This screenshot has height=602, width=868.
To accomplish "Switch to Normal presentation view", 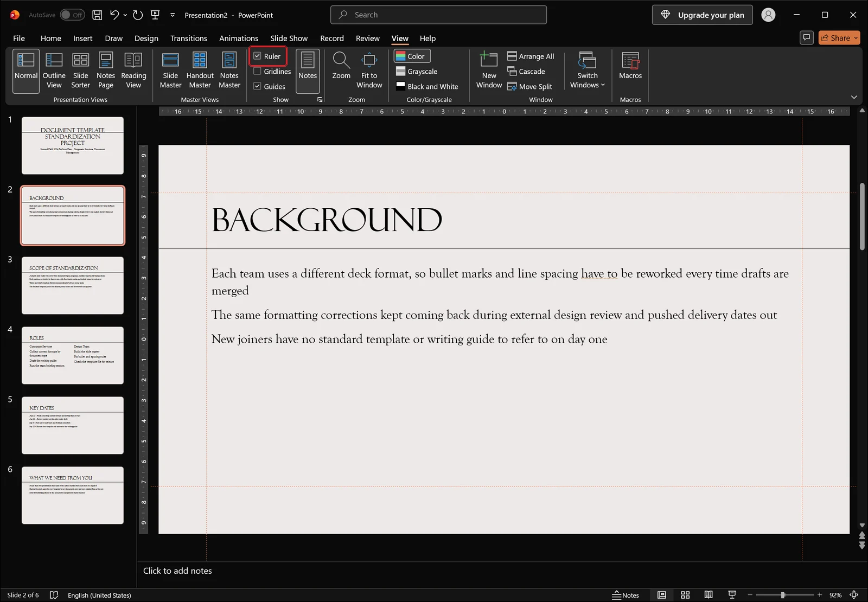I will (x=25, y=71).
